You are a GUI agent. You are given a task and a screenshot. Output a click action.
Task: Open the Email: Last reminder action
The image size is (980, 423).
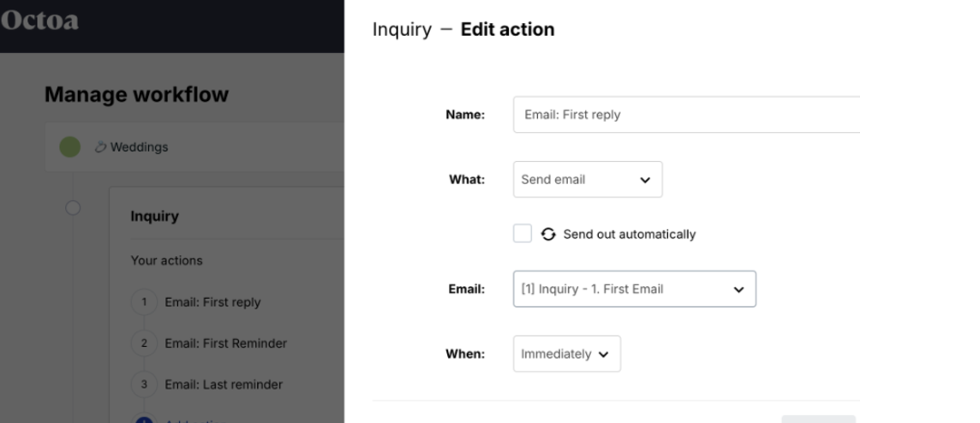(223, 384)
